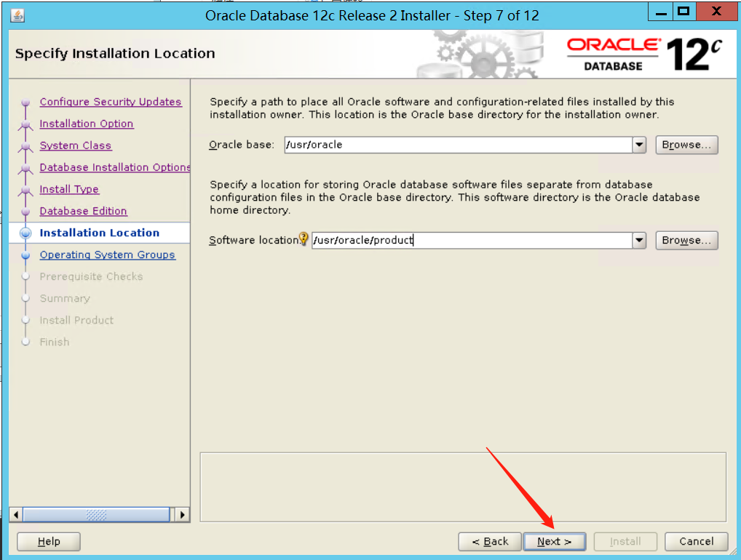Image resolution: width=741 pixels, height=560 pixels.
Task: Click the right arrow of the sidebar scrollbar
Action: [x=183, y=515]
